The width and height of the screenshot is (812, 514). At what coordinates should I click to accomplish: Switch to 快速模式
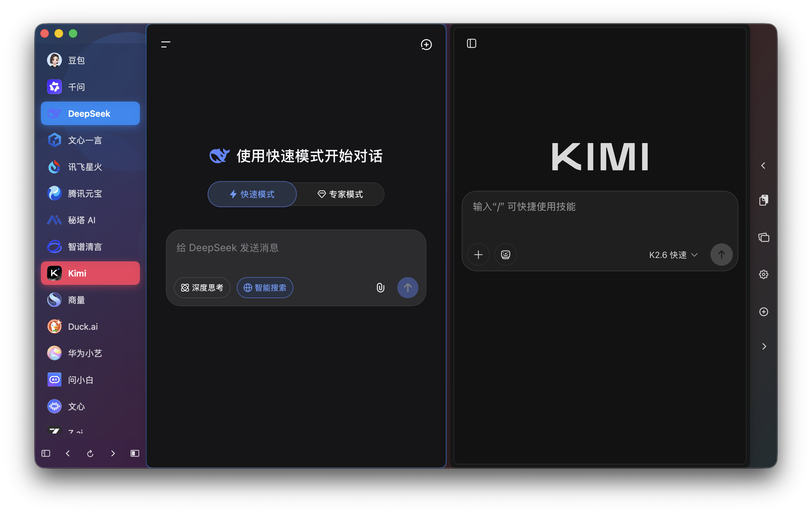pos(252,194)
